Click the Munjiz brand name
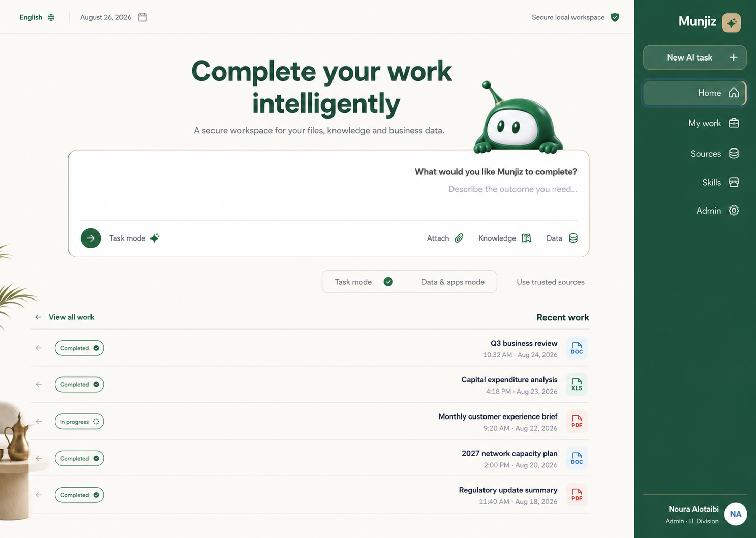 pos(697,21)
